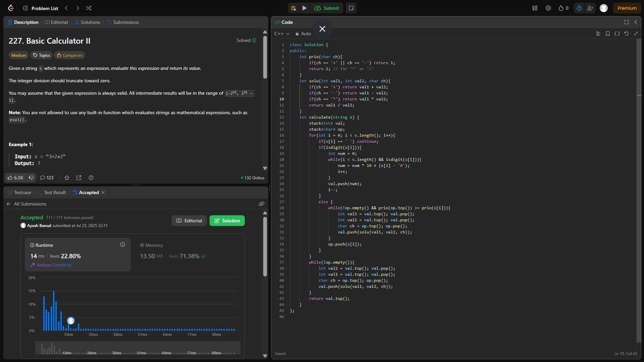Viewport: 644px width, 362px height.
Task: Maximize the code panel fullscreen icon
Action: 626,22
